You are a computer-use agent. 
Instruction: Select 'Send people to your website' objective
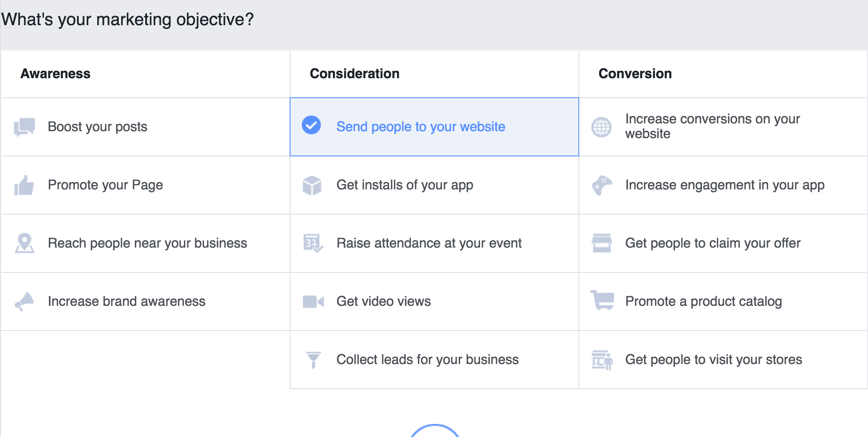point(421,127)
